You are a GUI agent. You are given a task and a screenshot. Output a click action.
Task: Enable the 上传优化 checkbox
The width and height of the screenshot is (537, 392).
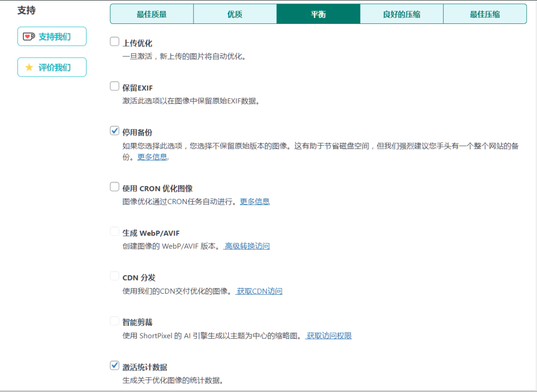coord(115,42)
